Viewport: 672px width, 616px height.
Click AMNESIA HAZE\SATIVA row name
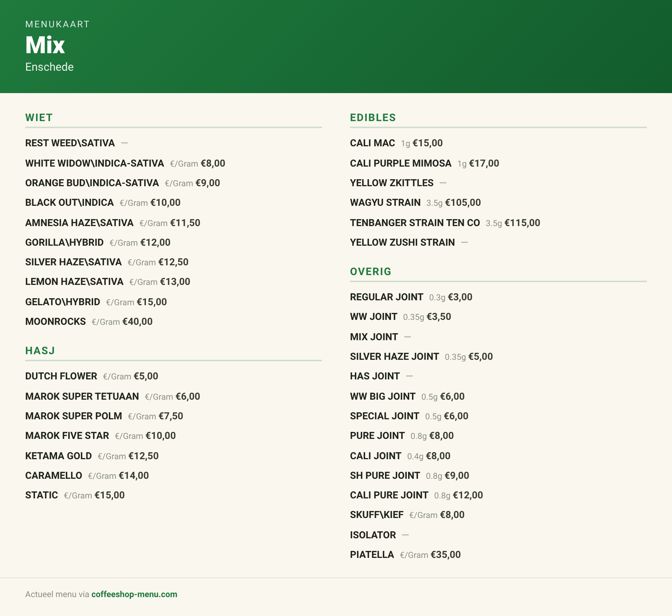[x=79, y=223]
